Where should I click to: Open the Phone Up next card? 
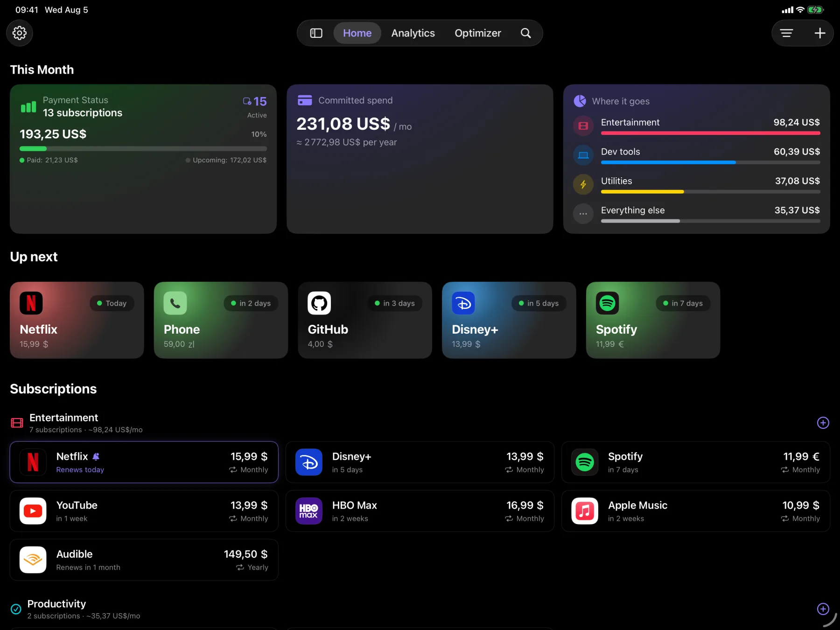(221, 320)
